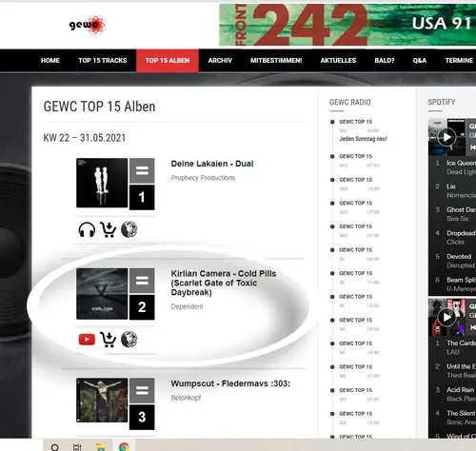Click the label 'Betonkopf'
Image resolution: width=476 pixels, height=451 pixels.
[x=186, y=398]
